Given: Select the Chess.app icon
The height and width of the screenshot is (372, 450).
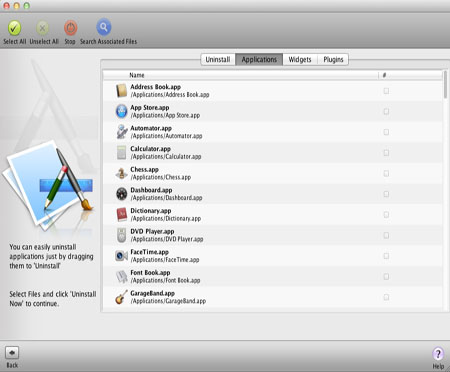Looking at the screenshot, I should click(121, 173).
